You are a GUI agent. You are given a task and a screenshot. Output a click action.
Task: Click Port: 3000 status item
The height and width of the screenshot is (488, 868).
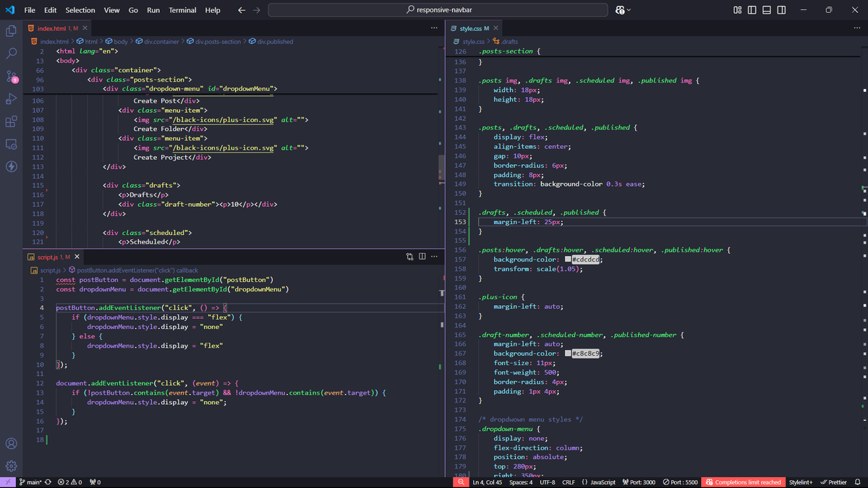pyautogui.click(x=638, y=482)
